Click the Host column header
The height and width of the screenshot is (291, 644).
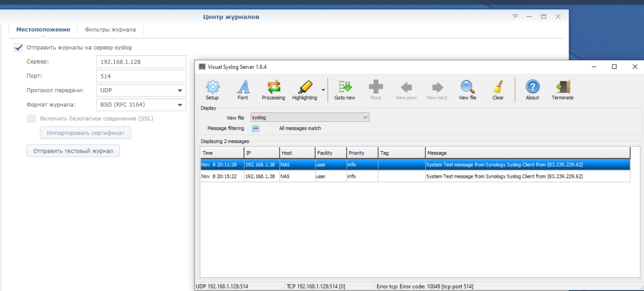pos(297,153)
